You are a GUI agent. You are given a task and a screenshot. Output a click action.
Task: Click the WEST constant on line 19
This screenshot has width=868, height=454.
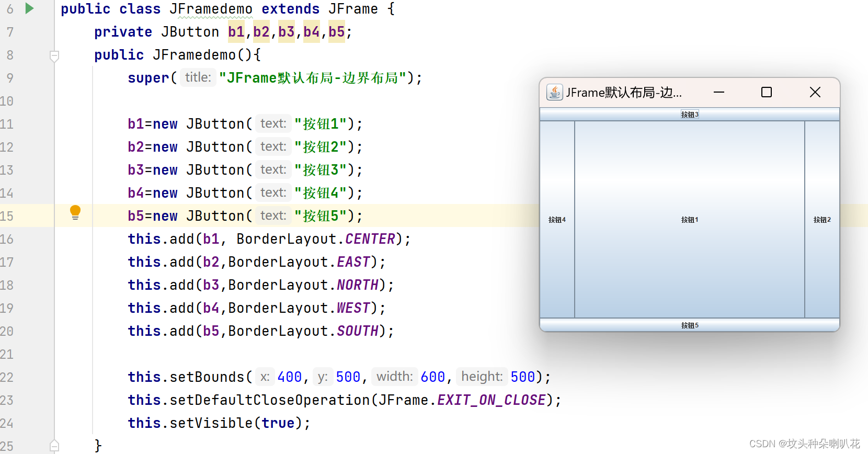tap(353, 308)
